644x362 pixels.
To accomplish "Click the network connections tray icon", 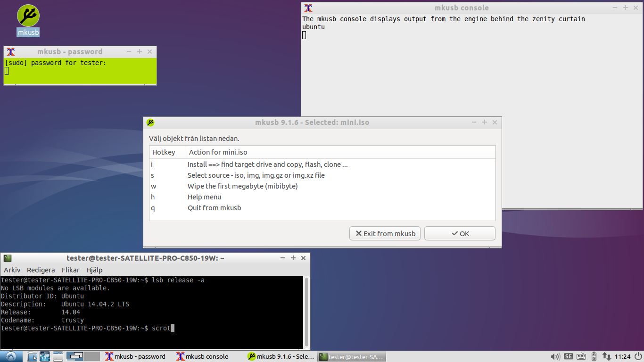I will (x=606, y=356).
